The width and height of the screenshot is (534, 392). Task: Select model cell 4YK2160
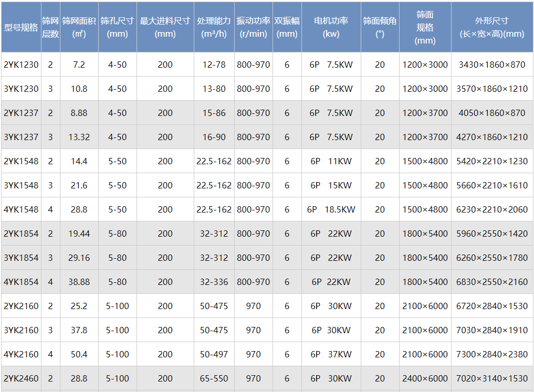tap(21, 355)
